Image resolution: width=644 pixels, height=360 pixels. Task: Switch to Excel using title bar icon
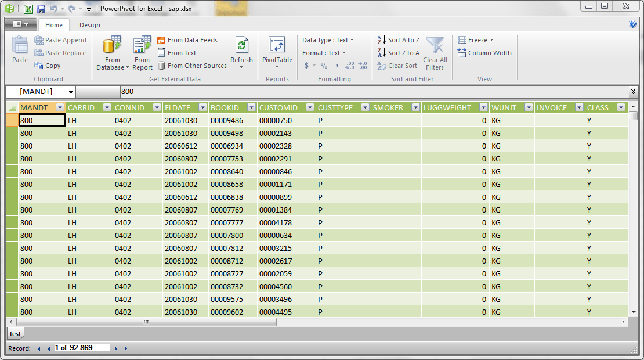[x=28, y=9]
